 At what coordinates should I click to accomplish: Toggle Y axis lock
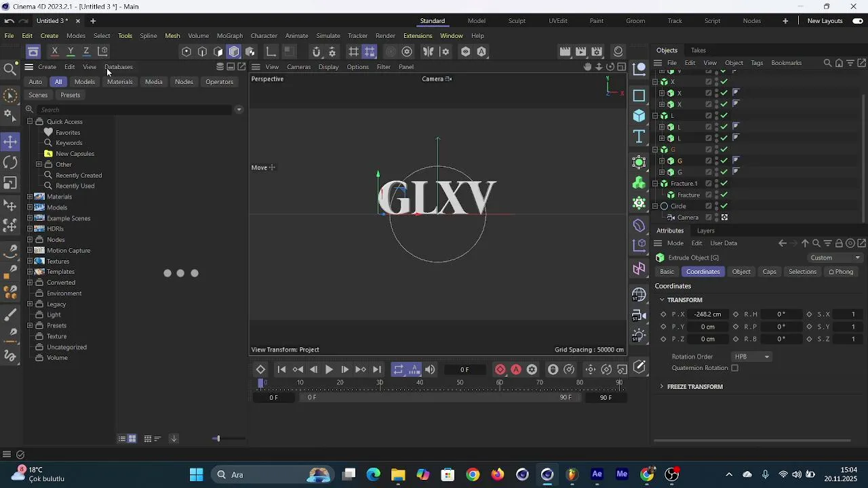(x=70, y=52)
